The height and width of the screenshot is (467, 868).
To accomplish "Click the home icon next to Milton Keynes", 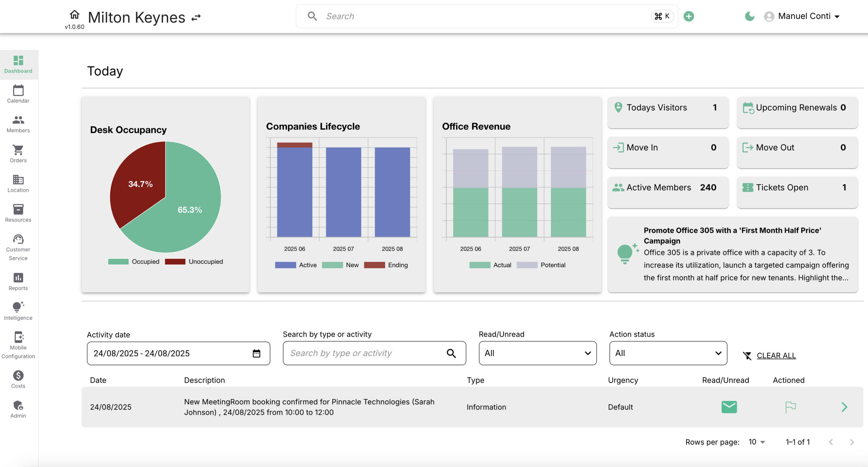I will pos(75,15).
